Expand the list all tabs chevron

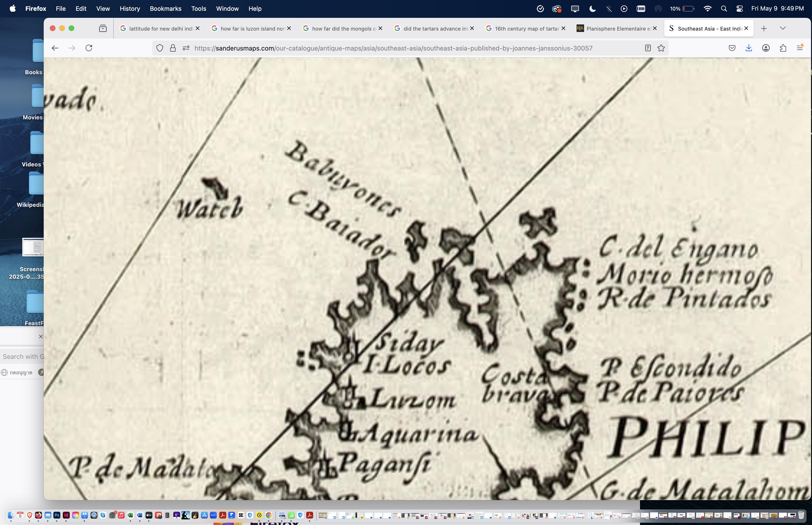point(783,28)
